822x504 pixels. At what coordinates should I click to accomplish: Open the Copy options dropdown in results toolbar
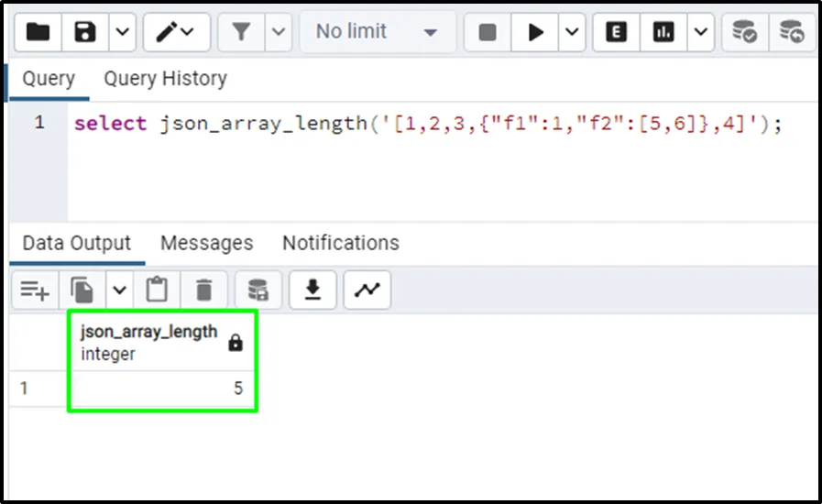(x=119, y=290)
